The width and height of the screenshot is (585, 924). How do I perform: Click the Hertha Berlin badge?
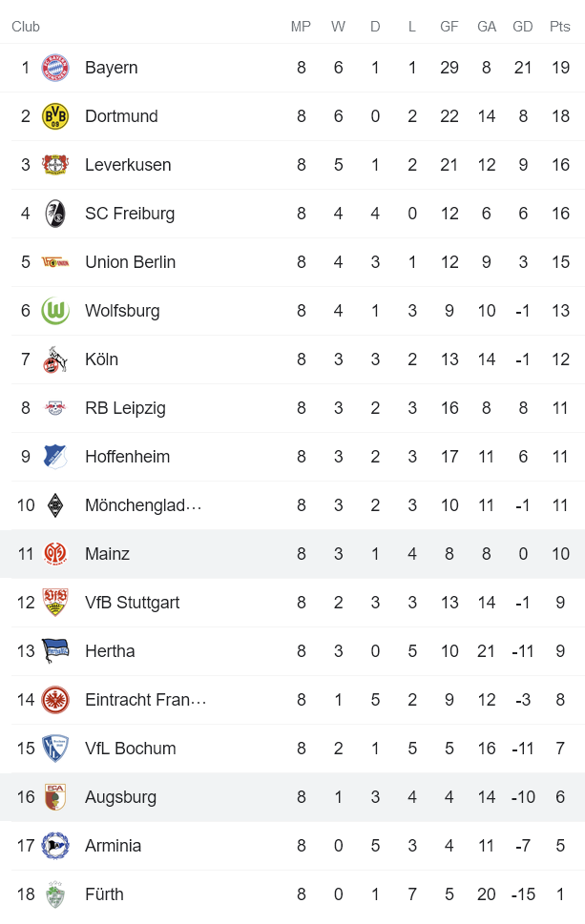pos(55,651)
